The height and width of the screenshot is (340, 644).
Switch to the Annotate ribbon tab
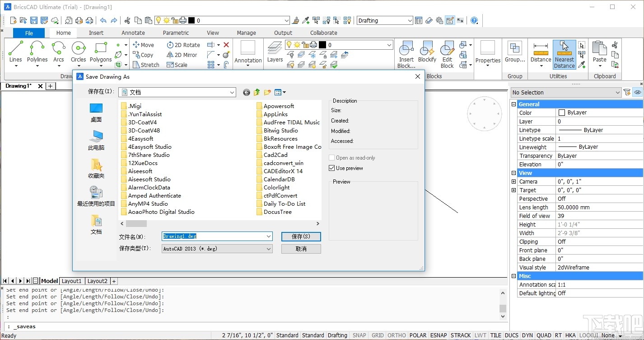click(133, 33)
